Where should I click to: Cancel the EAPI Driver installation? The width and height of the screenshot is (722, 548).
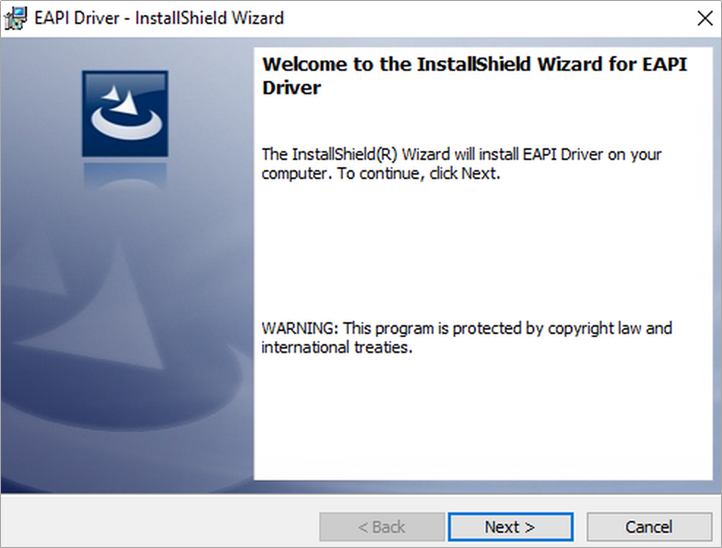point(649,526)
